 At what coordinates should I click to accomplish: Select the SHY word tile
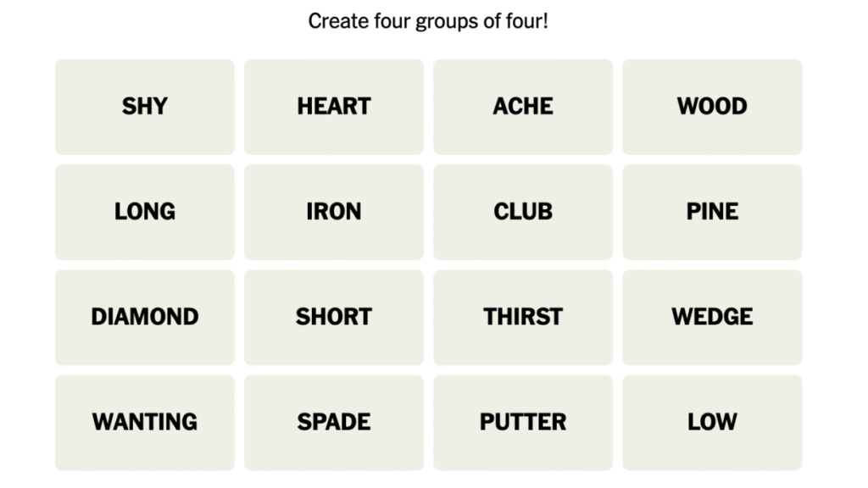point(145,107)
